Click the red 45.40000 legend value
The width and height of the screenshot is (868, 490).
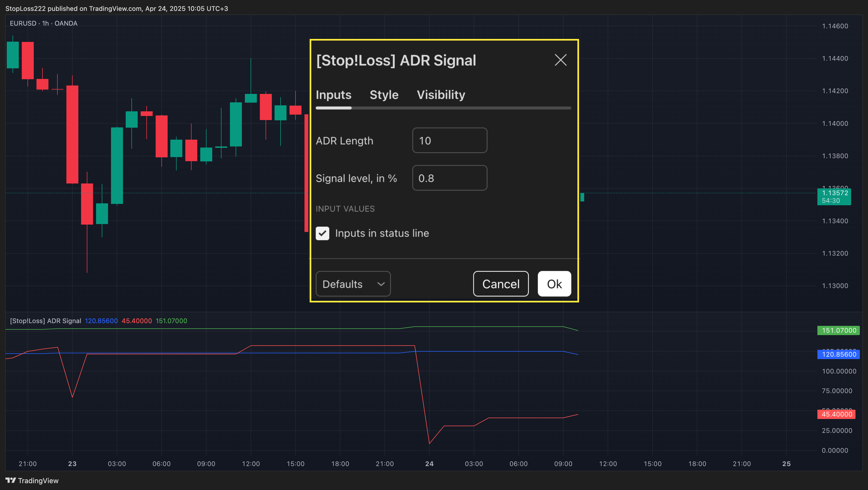click(137, 321)
